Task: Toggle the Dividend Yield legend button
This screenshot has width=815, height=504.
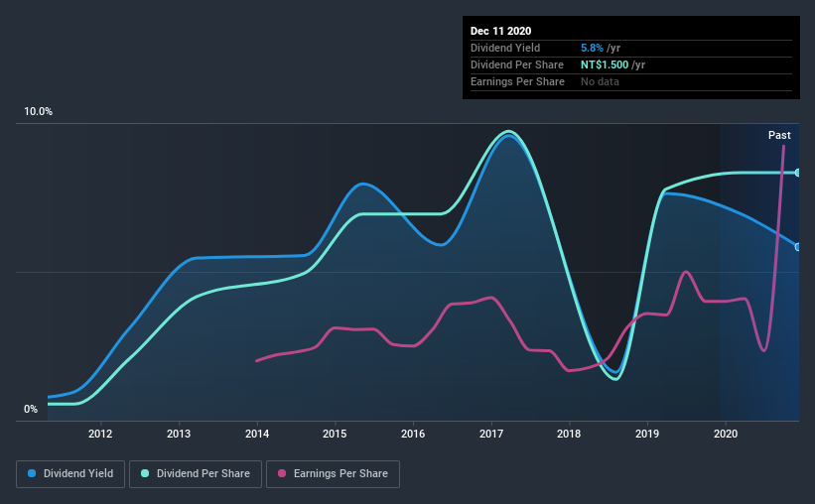Action: pyautogui.click(x=70, y=474)
